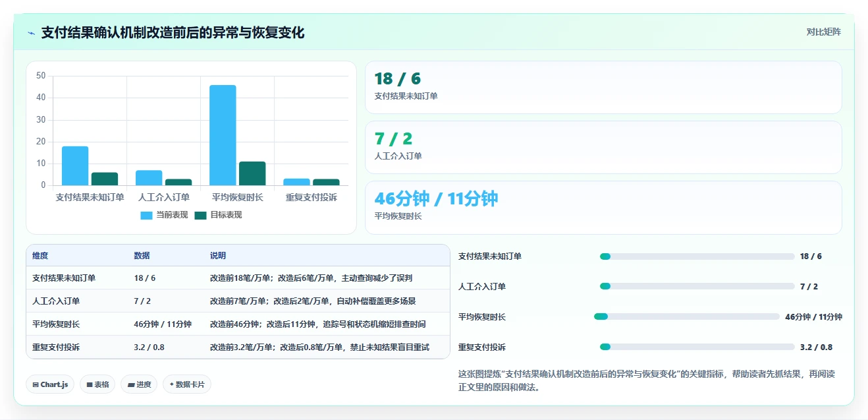Click the 对比矩阵 tag in the header

823,32
